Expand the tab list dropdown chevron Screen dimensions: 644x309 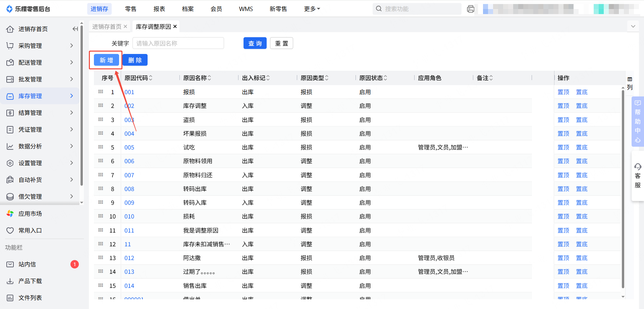pyautogui.click(x=633, y=26)
